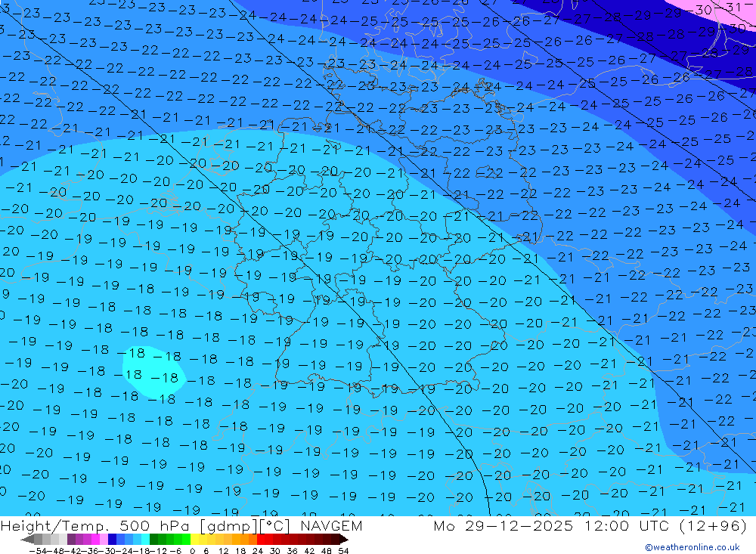Click the right dark-red arrow of color scale
This screenshot has height=554, width=756.
coord(343,540)
